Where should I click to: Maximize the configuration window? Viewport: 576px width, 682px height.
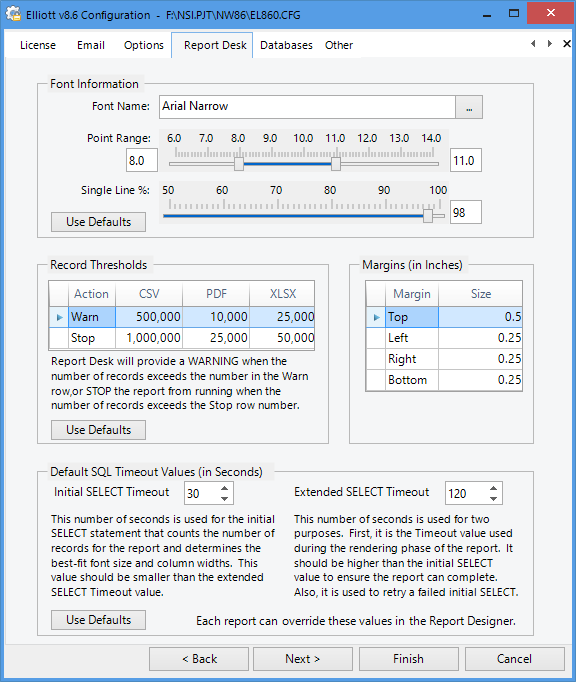coord(514,13)
